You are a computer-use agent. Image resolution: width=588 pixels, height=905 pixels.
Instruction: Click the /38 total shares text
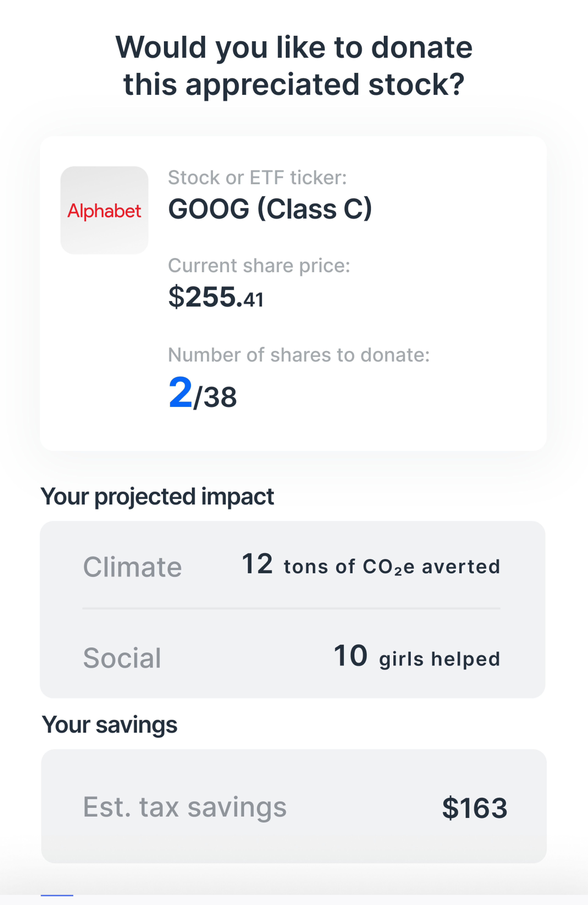pos(215,397)
